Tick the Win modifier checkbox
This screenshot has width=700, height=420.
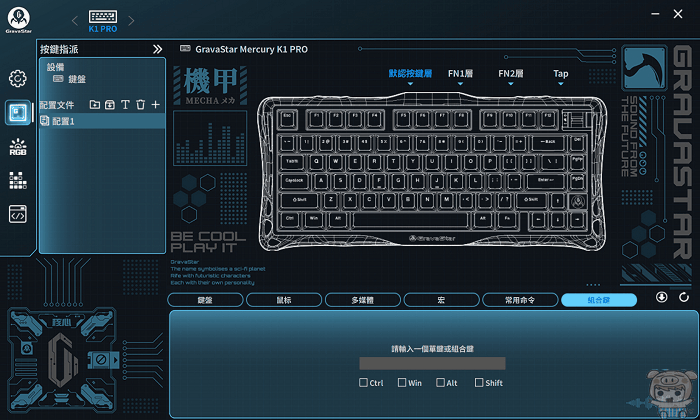tap(402, 382)
